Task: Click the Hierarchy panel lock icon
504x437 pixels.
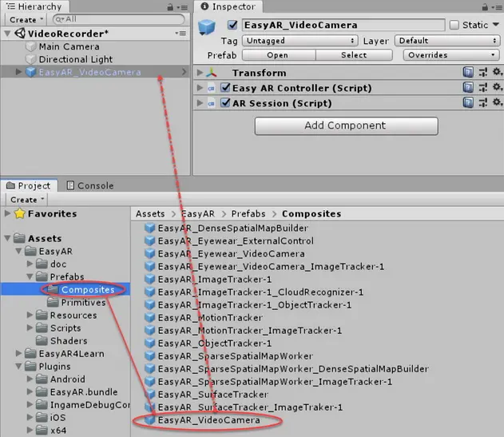Action: tap(170, 7)
